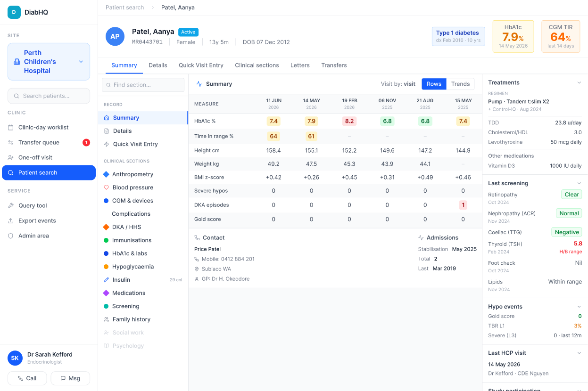
Task: Click the calendar icon beside Clinic-day worklist
Action: pyautogui.click(x=11, y=127)
